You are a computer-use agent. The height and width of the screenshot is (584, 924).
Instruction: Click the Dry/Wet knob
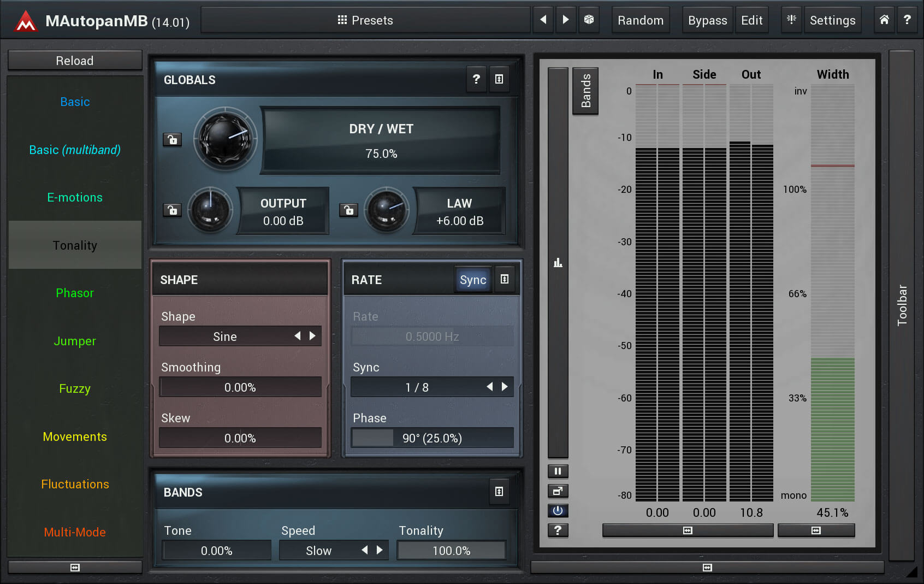(x=225, y=139)
